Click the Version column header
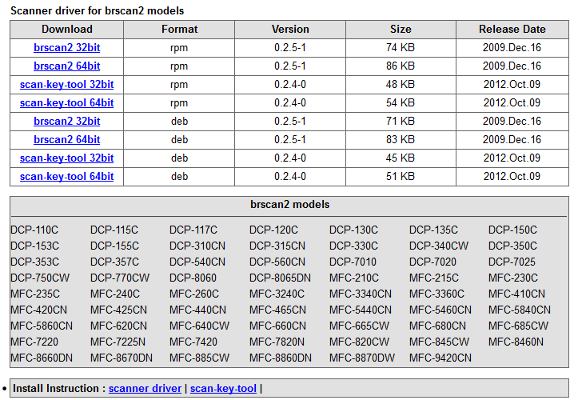The width and height of the screenshot is (578, 400). pos(290,29)
